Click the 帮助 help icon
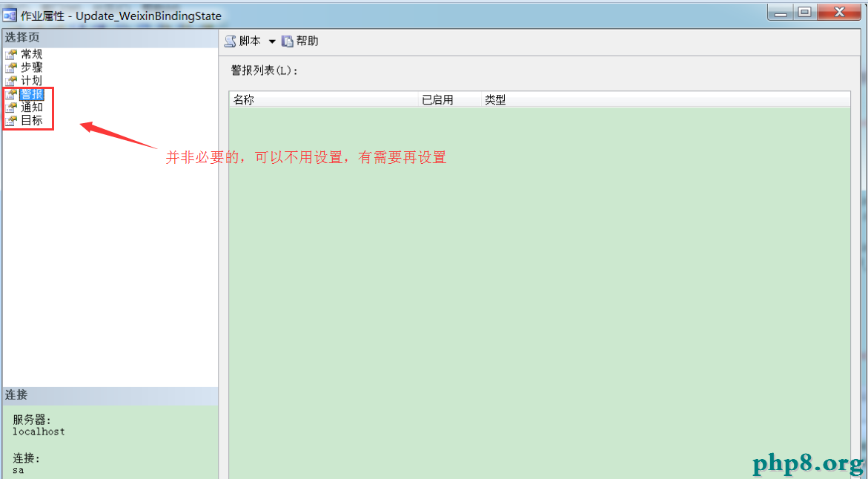The width and height of the screenshot is (868, 479). pos(288,42)
